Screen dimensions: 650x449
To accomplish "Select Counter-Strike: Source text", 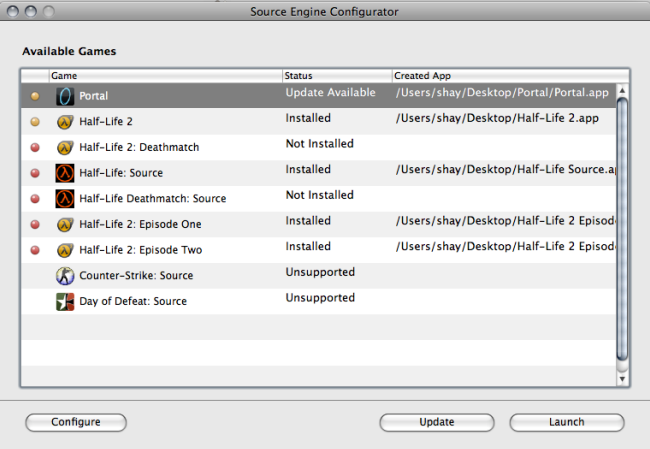I will pyautogui.click(x=136, y=276).
